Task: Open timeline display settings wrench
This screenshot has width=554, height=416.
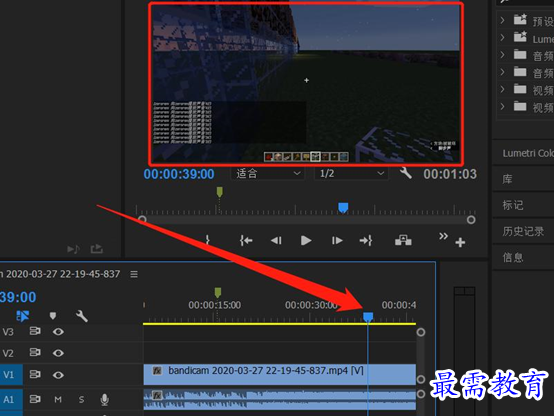Action: [82, 316]
